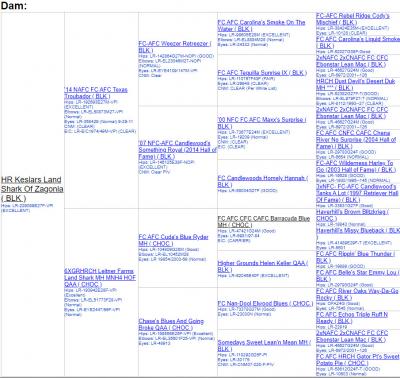
Task: Open '07 NFC-AFC Candlewood's Something Royal link
Action: click(x=177, y=150)
